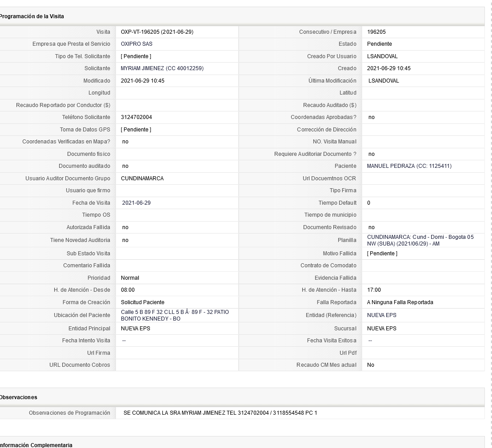Open patient MANUEL PEDRAZA (CC: 1125411) link
Screen dimensions: 492x448
(409, 166)
